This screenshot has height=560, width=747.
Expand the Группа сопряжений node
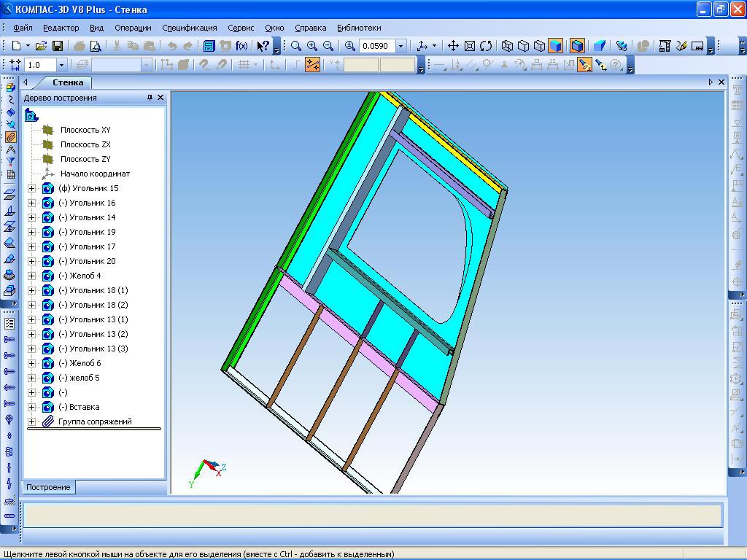(x=32, y=421)
